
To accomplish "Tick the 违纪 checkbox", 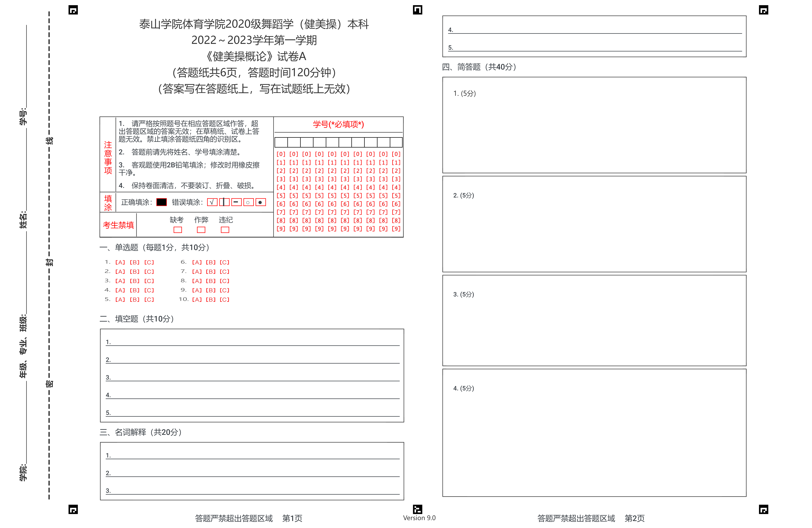I will tap(225, 230).
